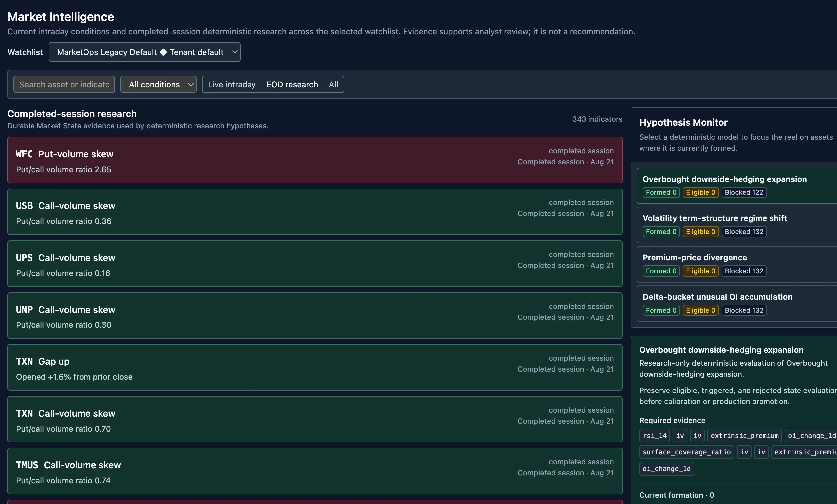Focus the Search asset or indicator field

(64, 84)
